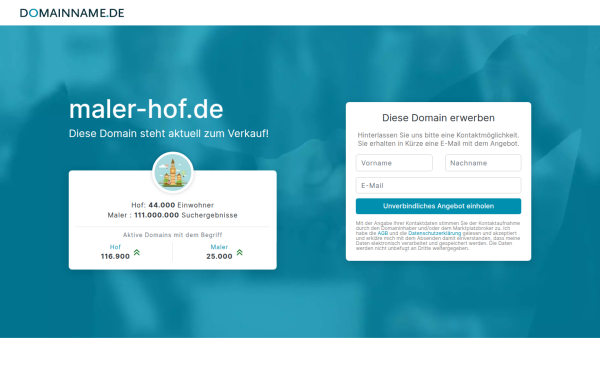Screen dimensions: 600x375
Task: Click the Hof domain term link
Action: tap(115, 247)
